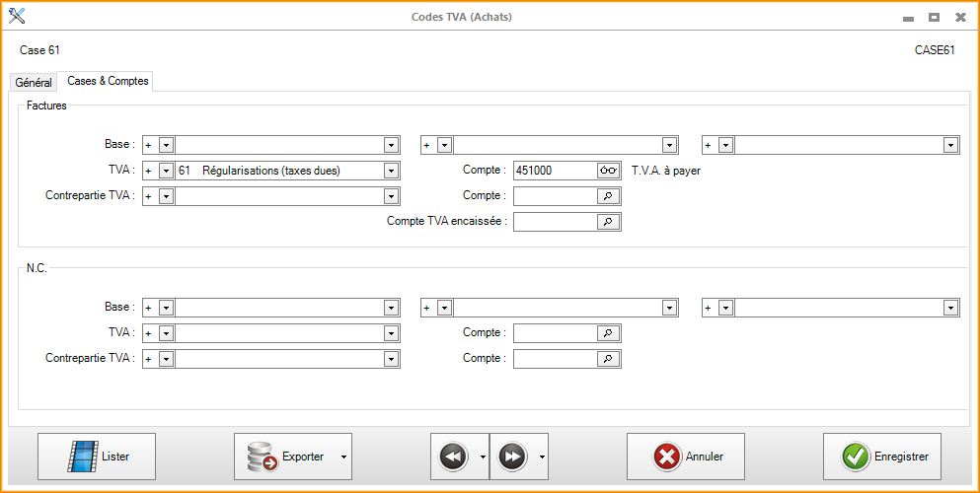Go to previous record with rewind button
This screenshot has width=980, height=493.
pyautogui.click(x=453, y=457)
